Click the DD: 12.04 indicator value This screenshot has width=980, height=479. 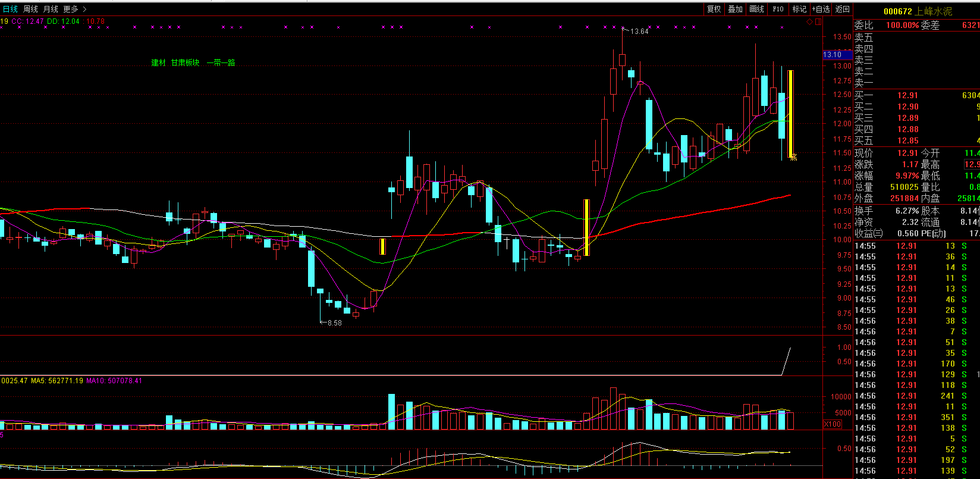63,21
